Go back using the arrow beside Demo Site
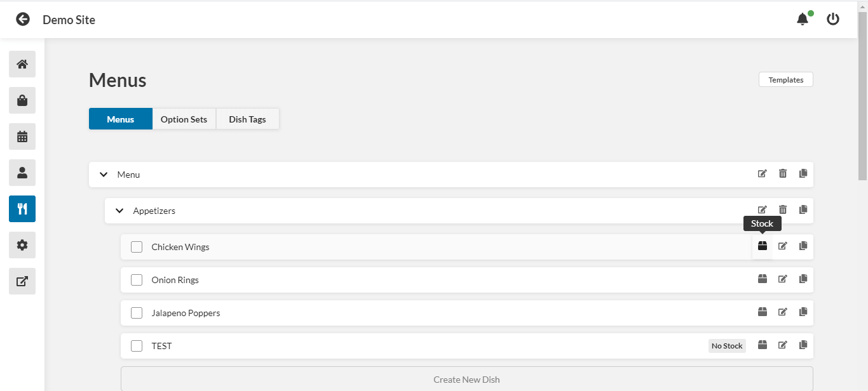 pos(23,19)
